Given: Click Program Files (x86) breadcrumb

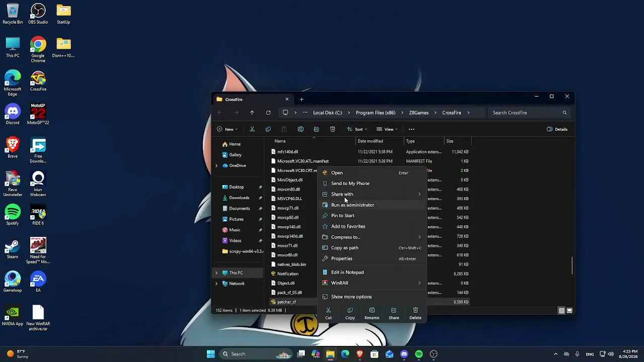Looking at the screenshot, I should click(x=375, y=113).
